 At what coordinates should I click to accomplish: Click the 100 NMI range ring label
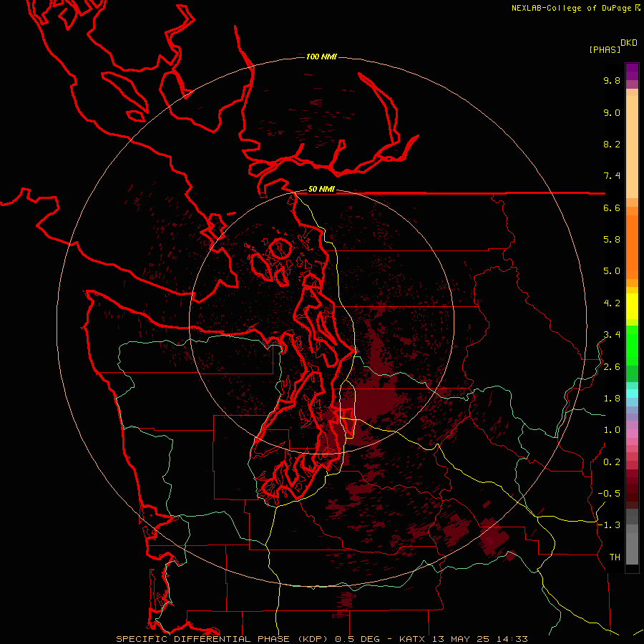[321, 57]
